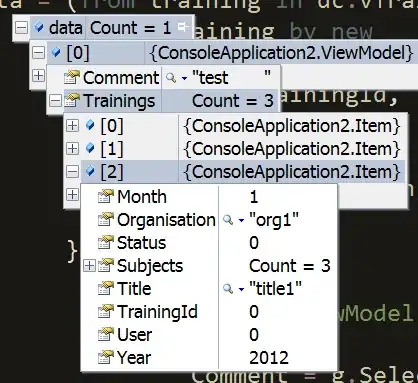Click the blue icon of Item [2]
Image resolution: width=418 pixels, height=383 pixels.
(90, 171)
